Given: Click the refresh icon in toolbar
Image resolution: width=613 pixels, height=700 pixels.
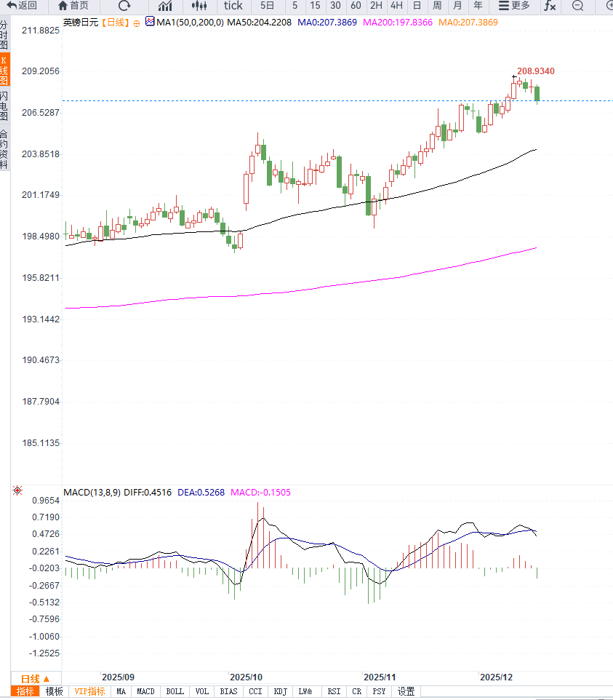Looking at the screenshot, I should pyautogui.click(x=124, y=6).
